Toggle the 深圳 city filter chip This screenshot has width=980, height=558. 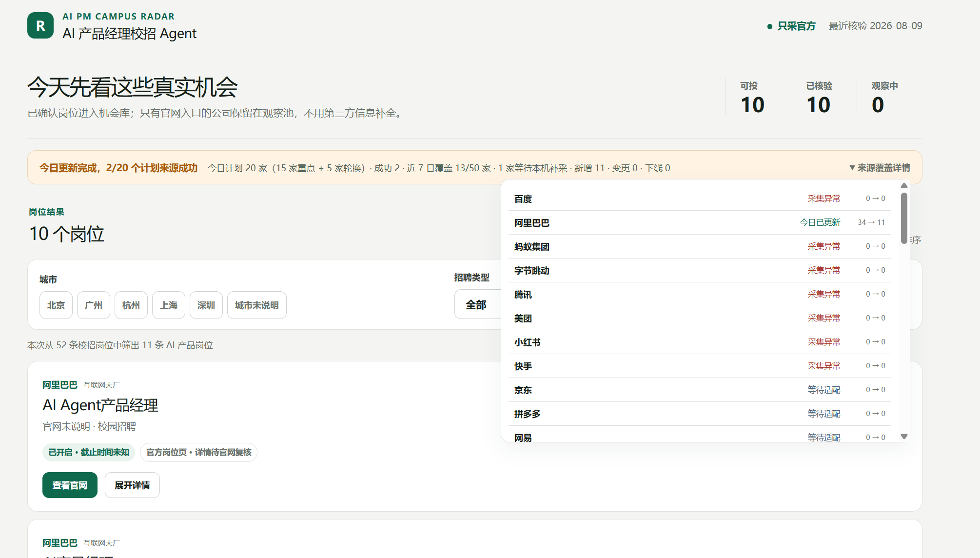(x=206, y=305)
